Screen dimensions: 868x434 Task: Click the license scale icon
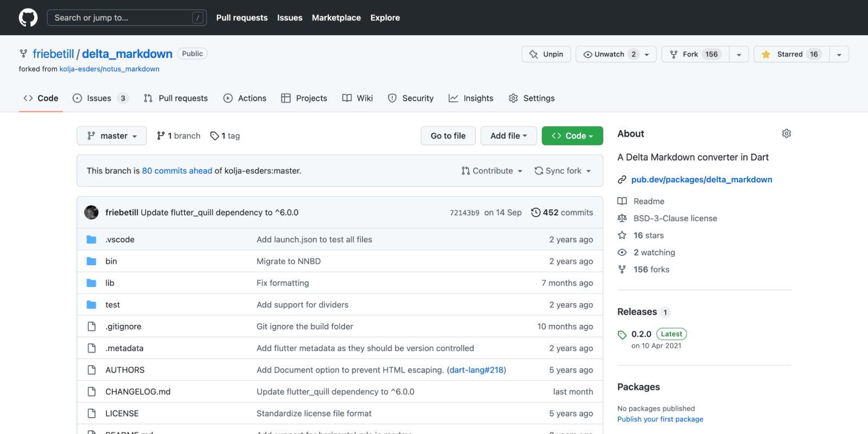coord(622,218)
